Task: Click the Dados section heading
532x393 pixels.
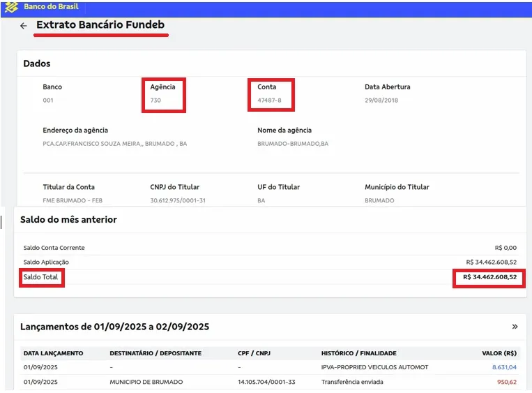Action: (x=37, y=64)
